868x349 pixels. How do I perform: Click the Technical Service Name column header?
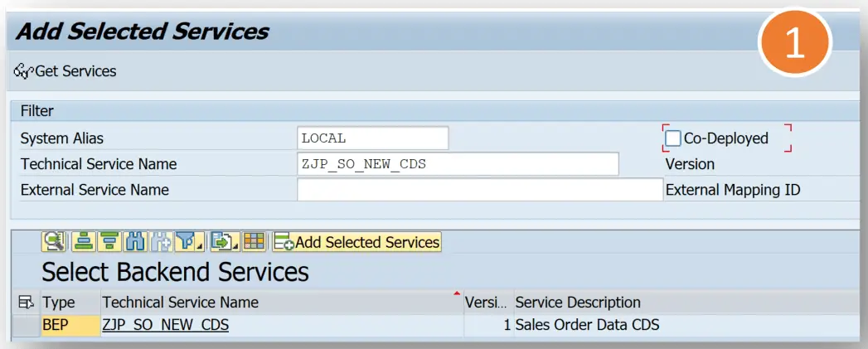pos(180,303)
